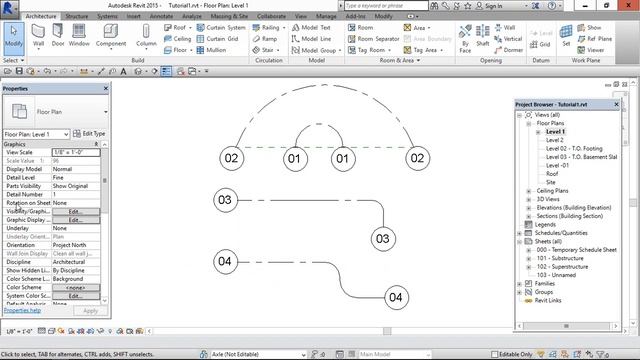Screen dimensions: 640x360
Task: Open the Floor Plan type selector dropdown
Action: click(x=106, y=112)
